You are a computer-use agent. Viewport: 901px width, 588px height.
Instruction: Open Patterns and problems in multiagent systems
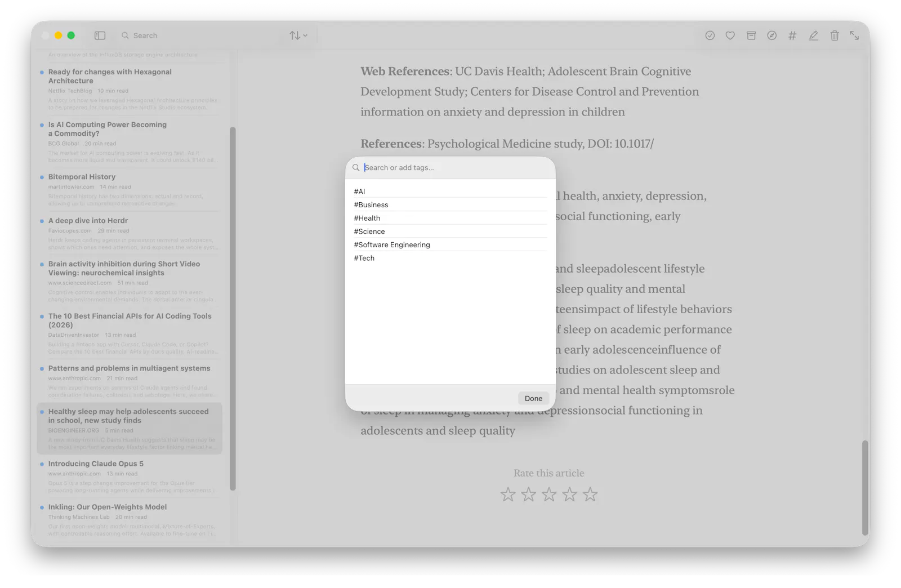[130, 381]
